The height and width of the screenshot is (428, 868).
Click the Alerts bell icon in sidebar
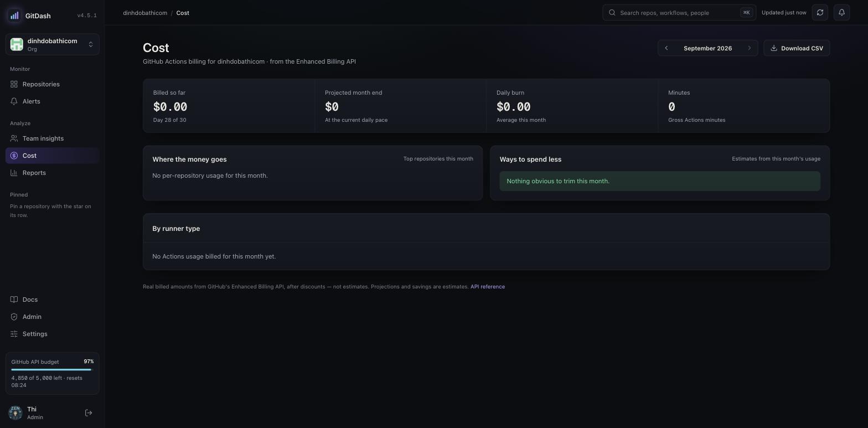pyautogui.click(x=14, y=101)
